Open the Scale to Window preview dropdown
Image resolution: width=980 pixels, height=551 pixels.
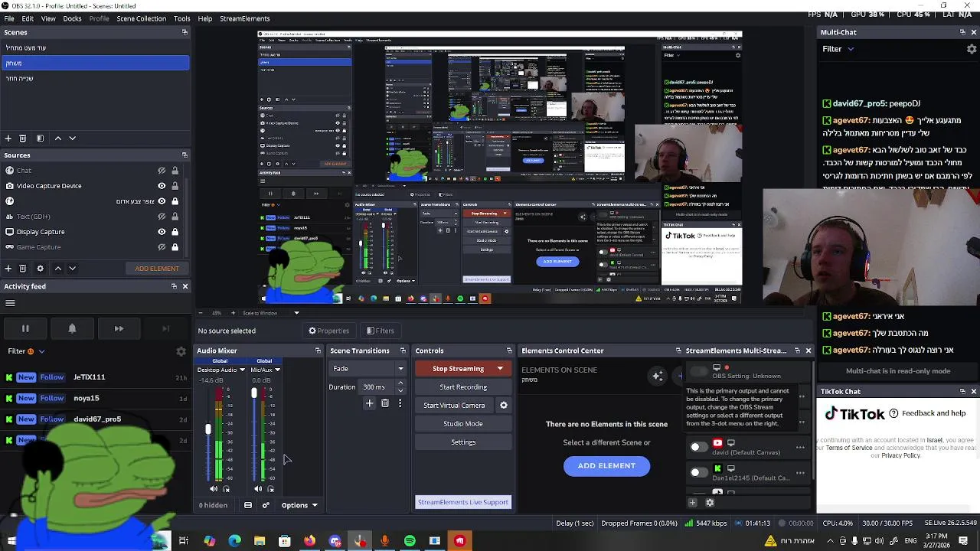[x=271, y=313]
